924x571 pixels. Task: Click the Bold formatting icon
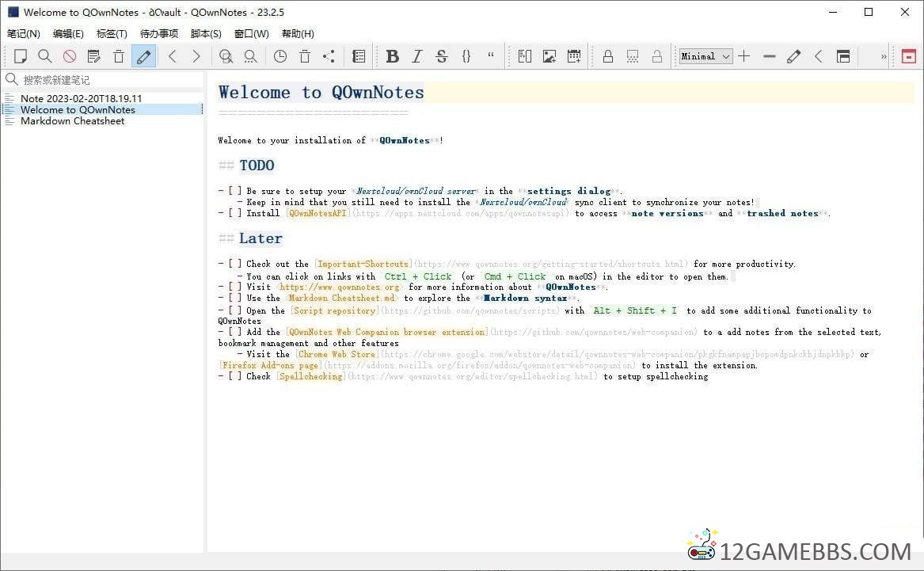point(392,56)
